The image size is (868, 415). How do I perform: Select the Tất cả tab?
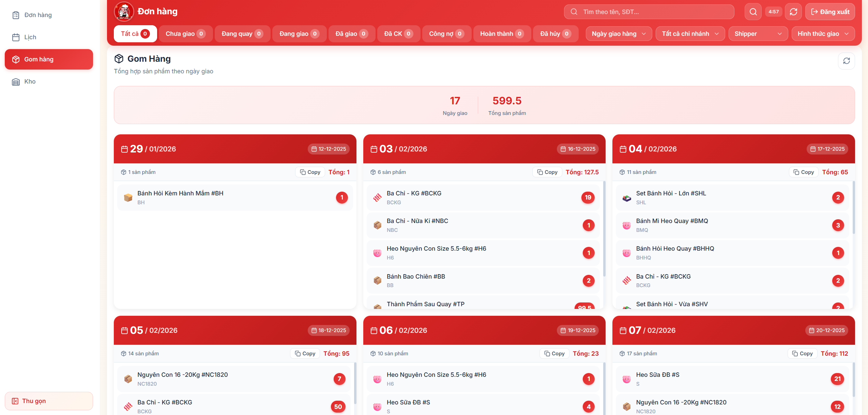135,34
